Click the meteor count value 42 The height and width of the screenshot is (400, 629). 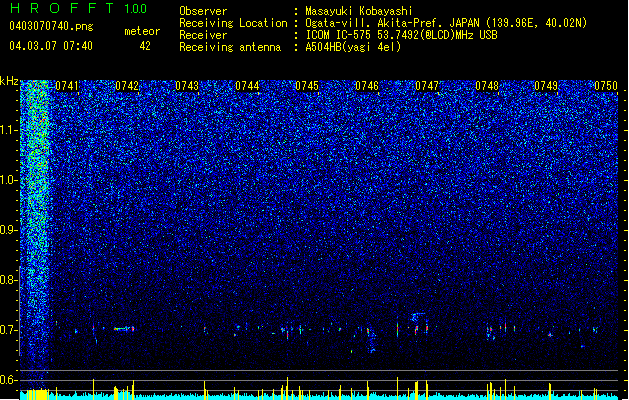click(x=145, y=46)
